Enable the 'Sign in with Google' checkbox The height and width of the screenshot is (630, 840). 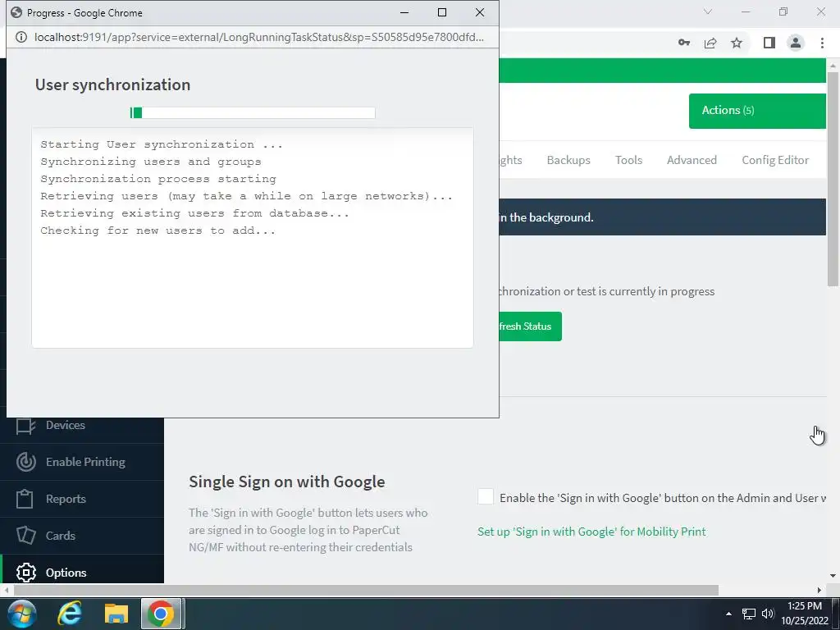tap(486, 496)
